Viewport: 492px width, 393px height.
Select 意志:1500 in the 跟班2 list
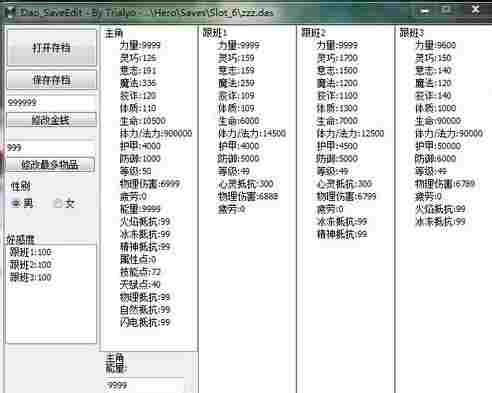click(x=337, y=70)
